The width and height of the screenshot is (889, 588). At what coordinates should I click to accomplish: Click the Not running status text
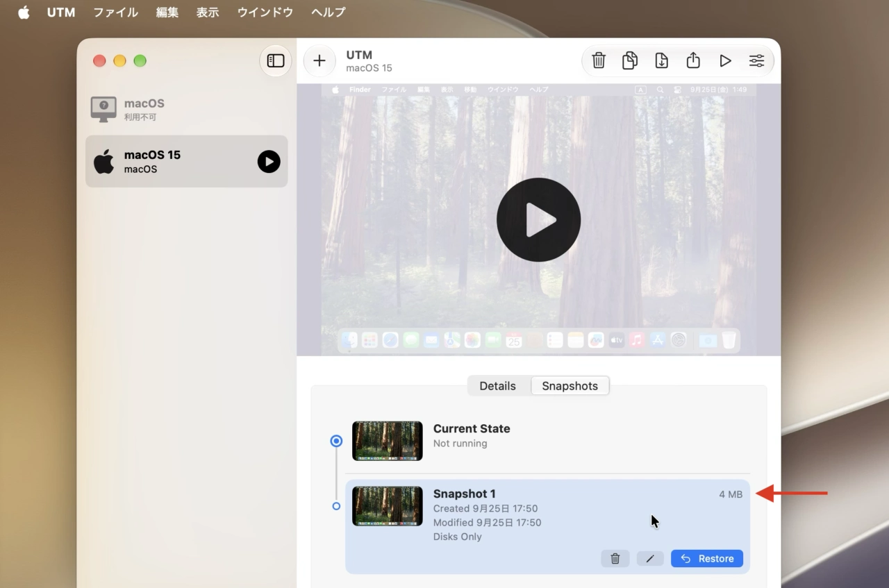tap(460, 444)
